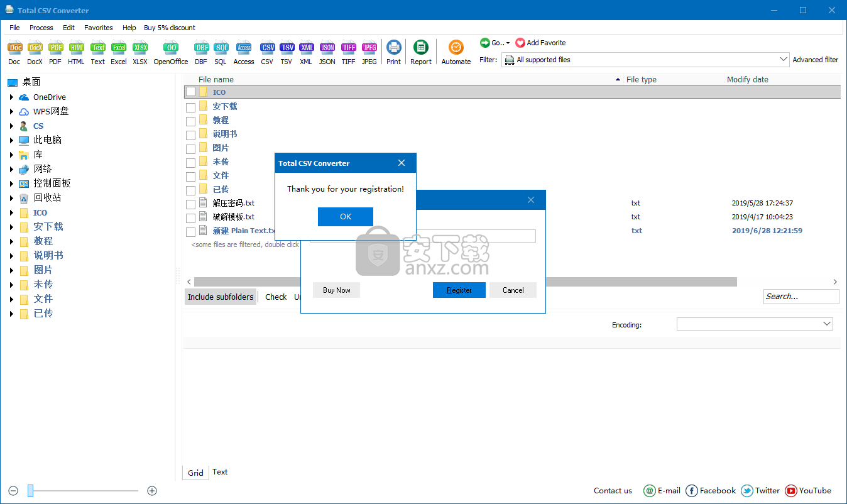This screenshot has width=847, height=504.
Task: Expand the 网络 tree node
Action: 11,169
